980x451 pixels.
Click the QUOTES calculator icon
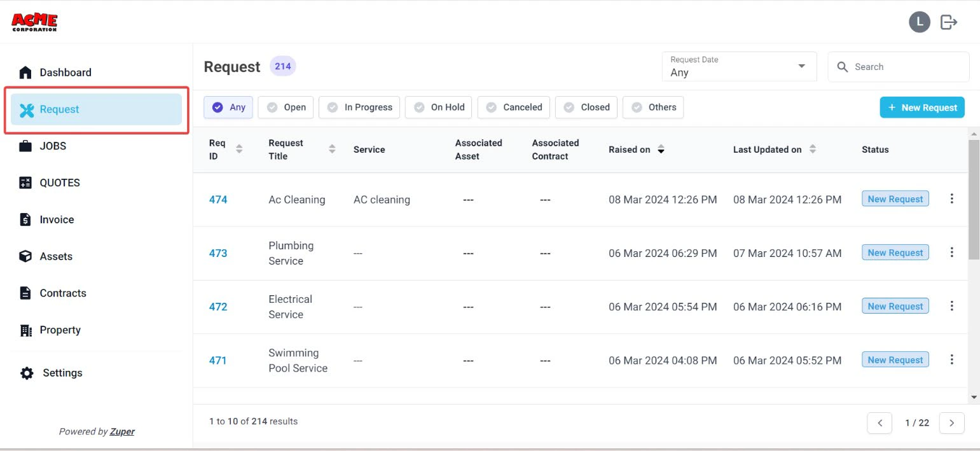25,183
